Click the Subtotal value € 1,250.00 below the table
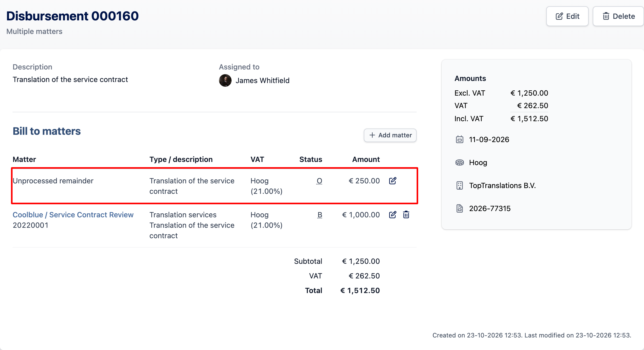 tap(361, 261)
